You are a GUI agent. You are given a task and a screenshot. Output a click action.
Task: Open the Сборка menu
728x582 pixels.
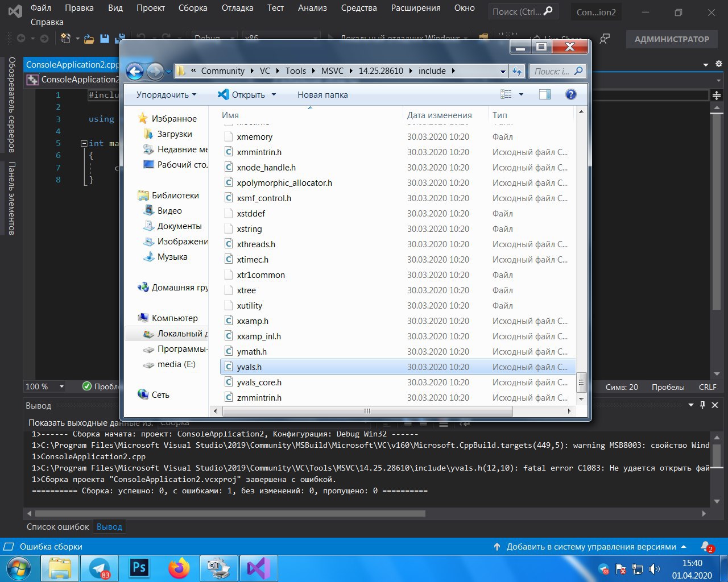click(193, 8)
